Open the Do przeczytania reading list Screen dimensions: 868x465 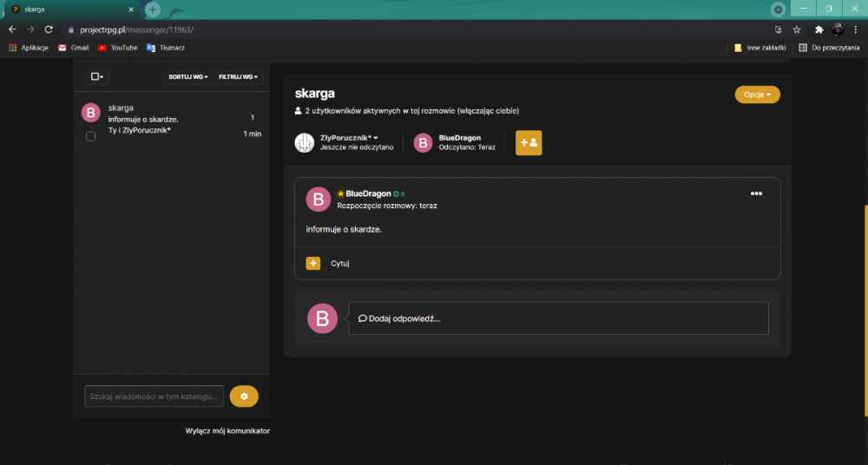coord(829,48)
